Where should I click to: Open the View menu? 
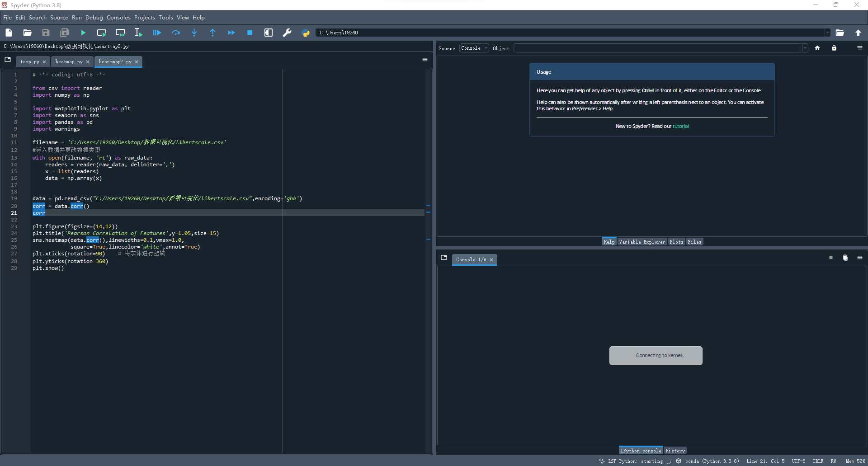click(x=183, y=18)
